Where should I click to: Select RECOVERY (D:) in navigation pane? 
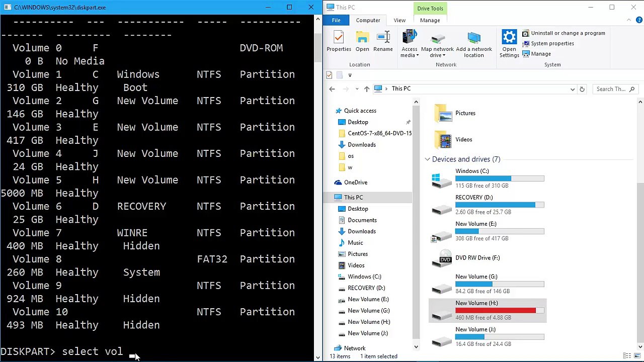coord(366,288)
